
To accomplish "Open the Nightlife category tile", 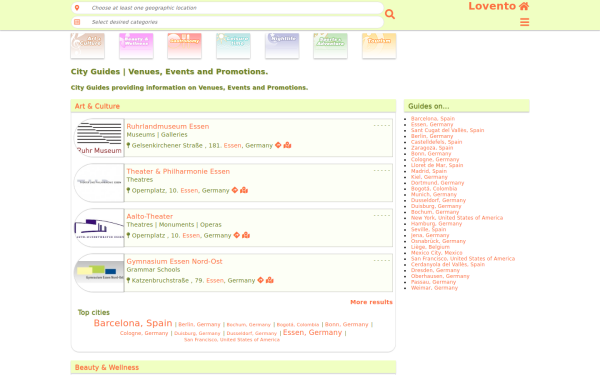I will click(x=282, y=46).
